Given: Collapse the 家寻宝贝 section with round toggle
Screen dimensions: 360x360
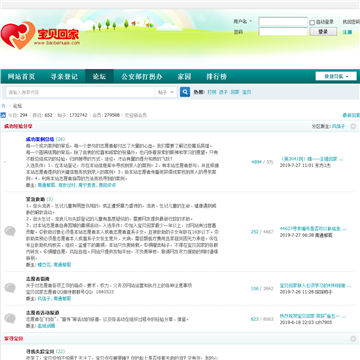Looking at the screenshot, I should click(353, 339).
